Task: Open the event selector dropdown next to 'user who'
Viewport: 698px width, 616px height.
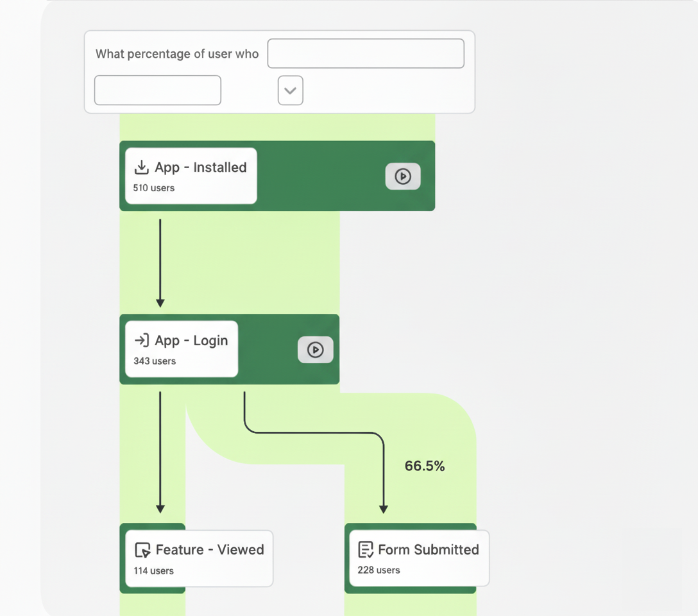Action: click(x=366, y=53)
